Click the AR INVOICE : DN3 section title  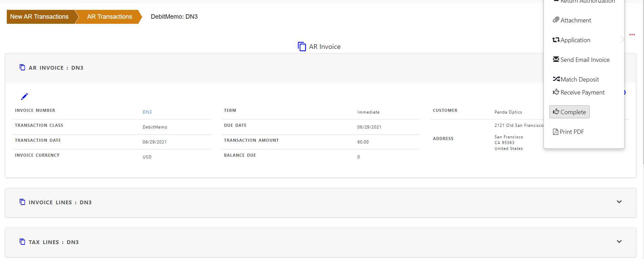click(56, 68)
